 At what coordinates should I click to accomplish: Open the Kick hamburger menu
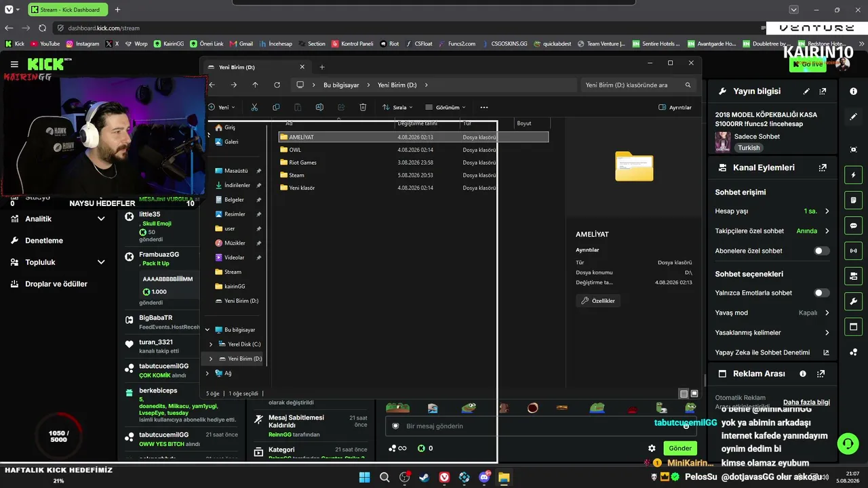[14, 64]
